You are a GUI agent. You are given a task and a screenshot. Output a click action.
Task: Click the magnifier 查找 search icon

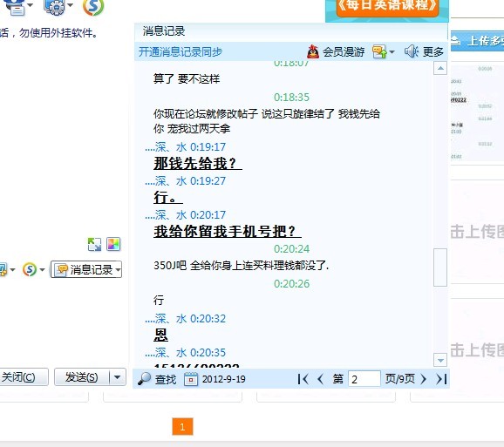click(x=144, y=379)
